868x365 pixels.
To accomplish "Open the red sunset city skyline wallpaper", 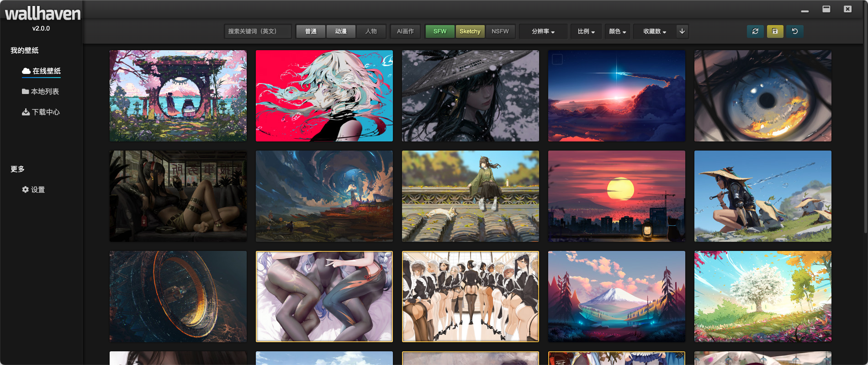I will pyautogui.click(x=617, y=196).
